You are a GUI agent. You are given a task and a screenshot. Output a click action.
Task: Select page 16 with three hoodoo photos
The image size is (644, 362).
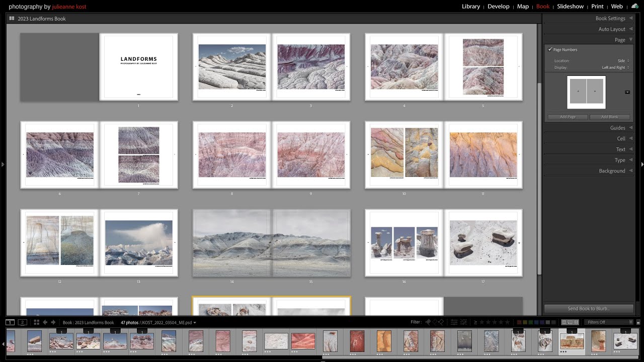point(404,243)
